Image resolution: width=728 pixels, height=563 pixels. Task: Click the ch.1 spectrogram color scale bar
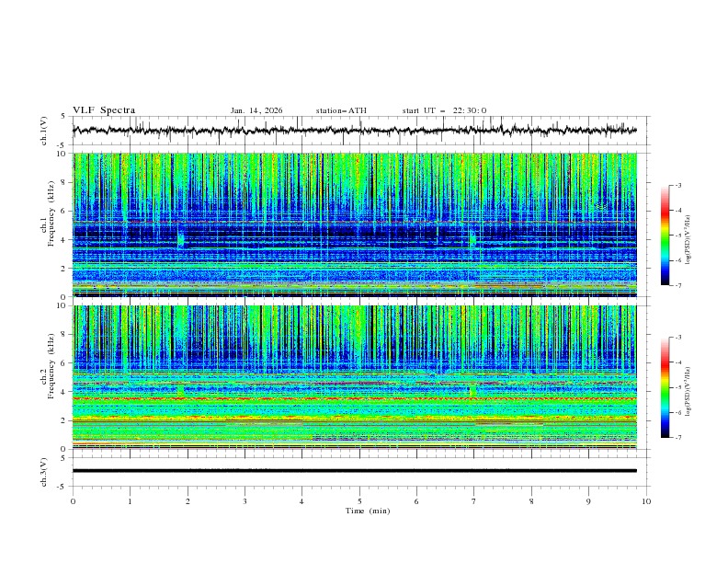pyautogui.click(x=665, y=235)
